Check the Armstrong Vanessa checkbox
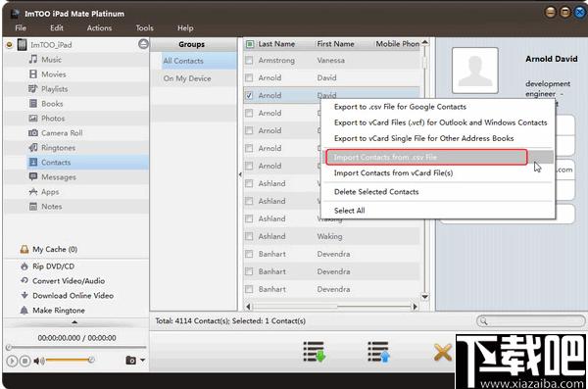This screenshot has height=389, width=588. (x=249, y=60)
